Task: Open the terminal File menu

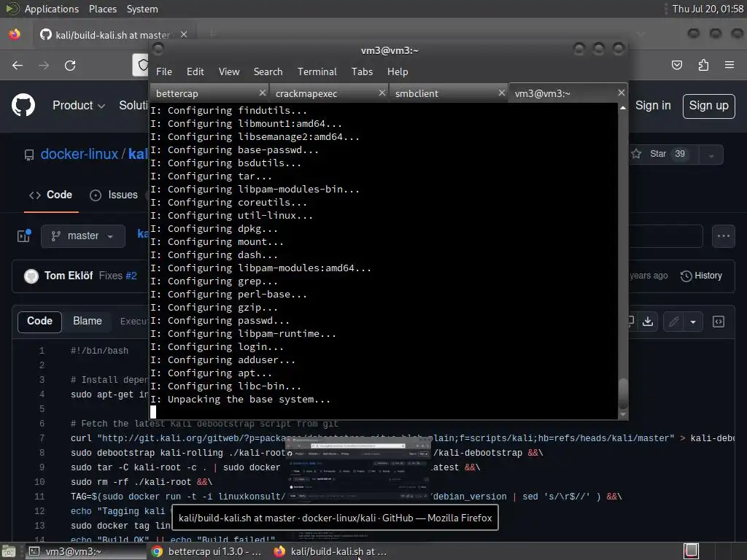Action: 164,71
